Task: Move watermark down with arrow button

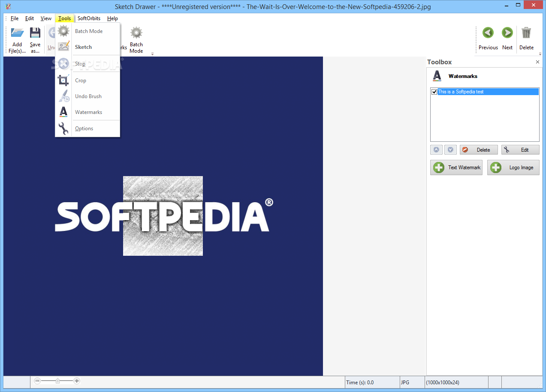Action: point(450,150)
